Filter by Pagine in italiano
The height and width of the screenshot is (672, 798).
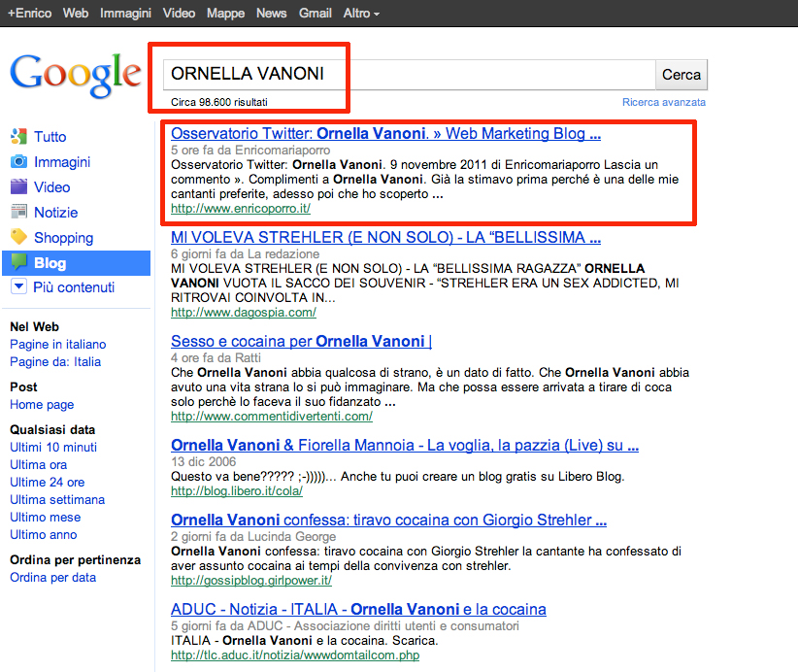(x=58, y=345)
